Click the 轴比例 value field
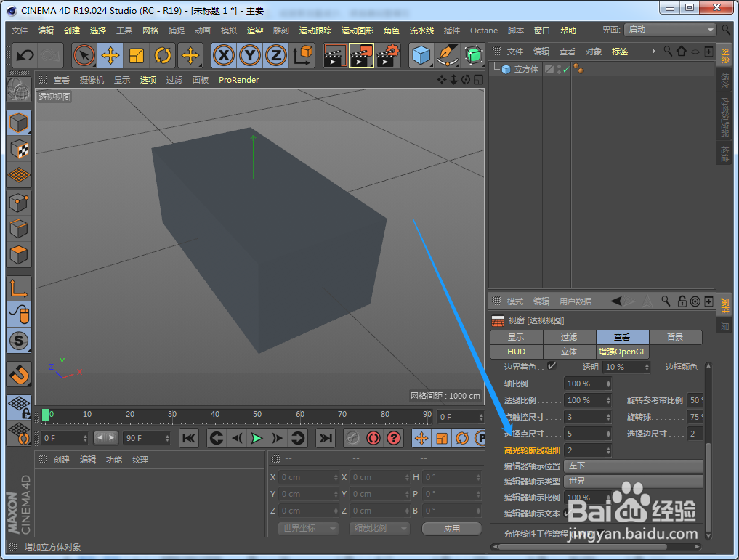This screenshot has height=560, width=739. click(x=584, y=384)
